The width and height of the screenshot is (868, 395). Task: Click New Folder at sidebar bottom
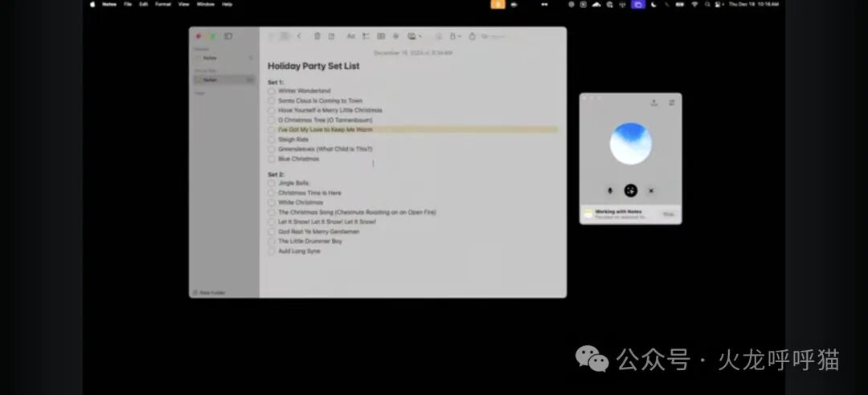coord(209,293)
